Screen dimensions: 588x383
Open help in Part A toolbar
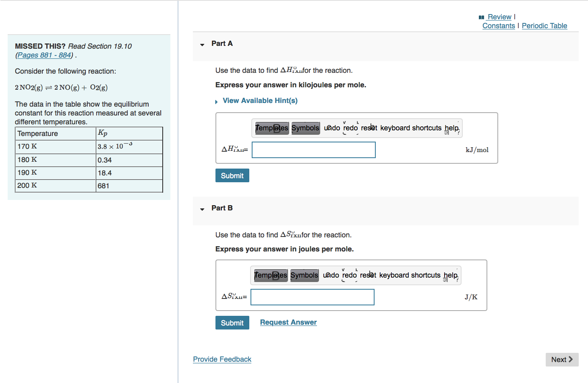coord(451,128)
